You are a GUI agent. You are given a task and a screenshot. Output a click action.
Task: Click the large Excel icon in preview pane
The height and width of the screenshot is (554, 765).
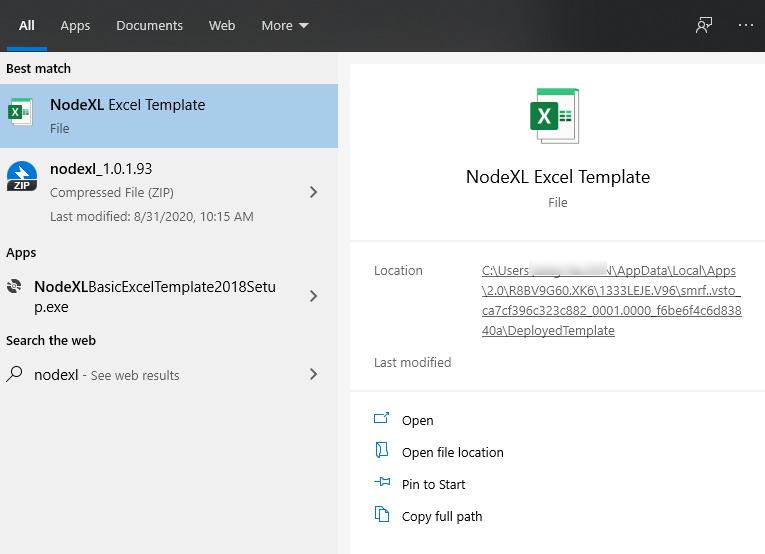point(555,116)
